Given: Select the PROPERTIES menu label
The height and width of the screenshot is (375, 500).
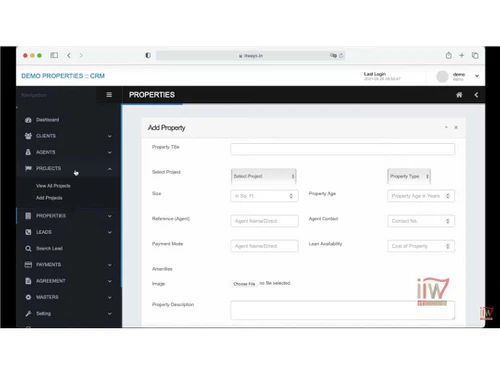Looking at the screenshot, I should [51, 216].
